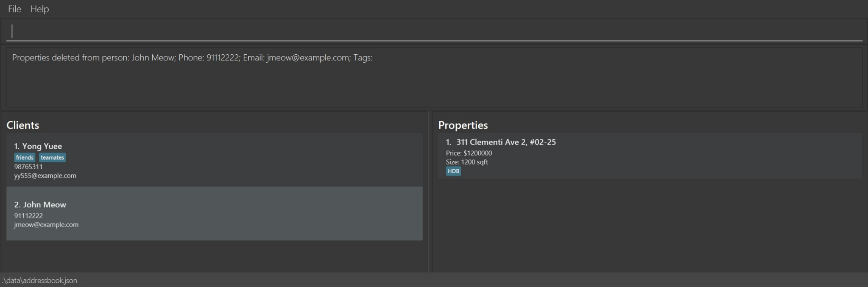Click the HDB property tag
Image resolution: width=868 pixels, height=287 pixels.
click(x=453, y=171)
